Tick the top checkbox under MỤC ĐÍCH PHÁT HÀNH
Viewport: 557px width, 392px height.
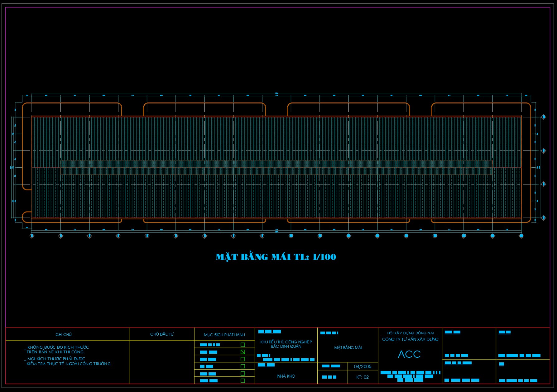[x=243, y=345]
